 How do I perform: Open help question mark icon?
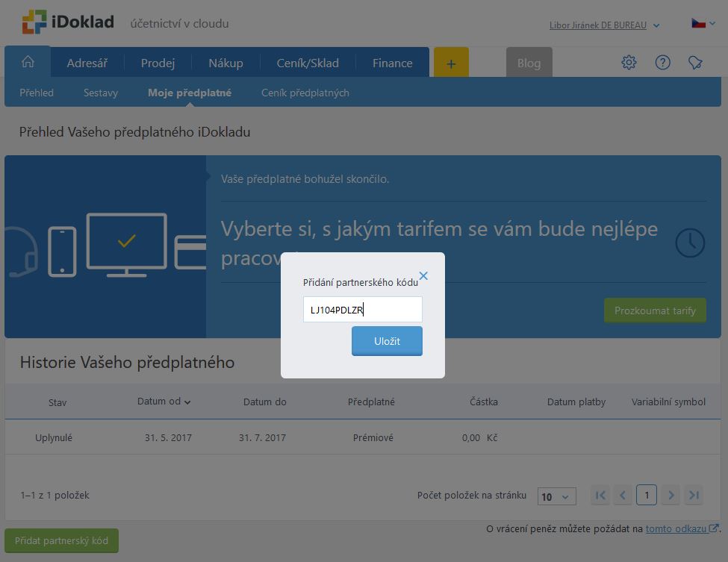point(662,63)
